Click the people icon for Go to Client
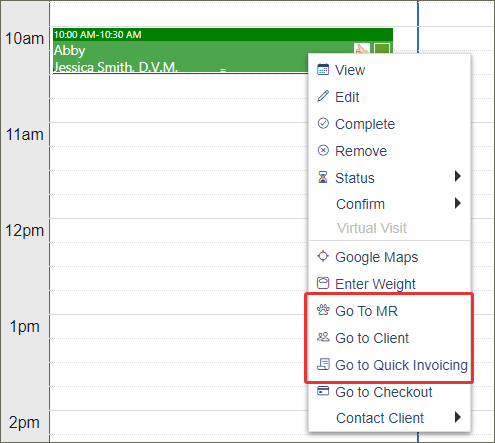This screenshot has height=443, width=495. click(323, 337)
